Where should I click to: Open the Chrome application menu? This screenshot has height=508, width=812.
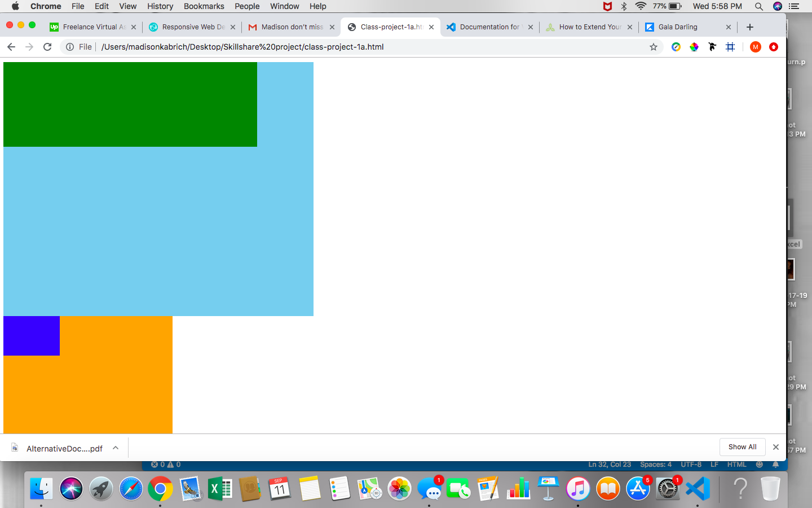[x=46, y=6]
